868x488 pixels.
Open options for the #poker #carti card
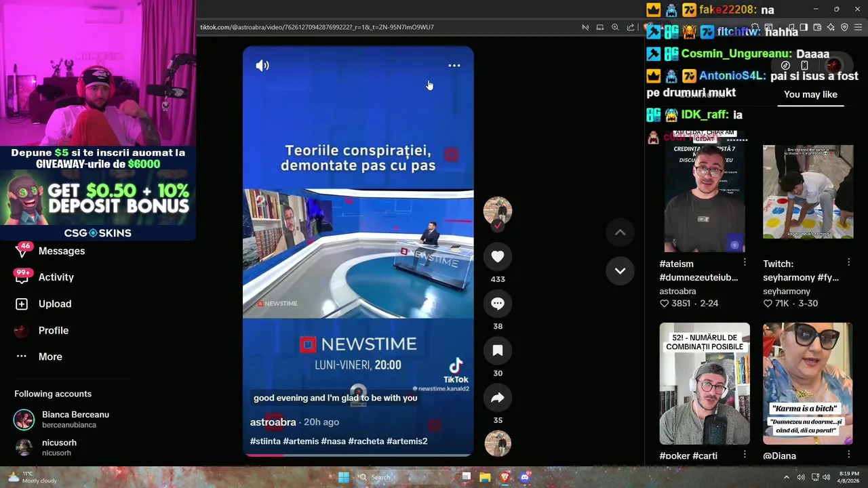tap(745, 454)
